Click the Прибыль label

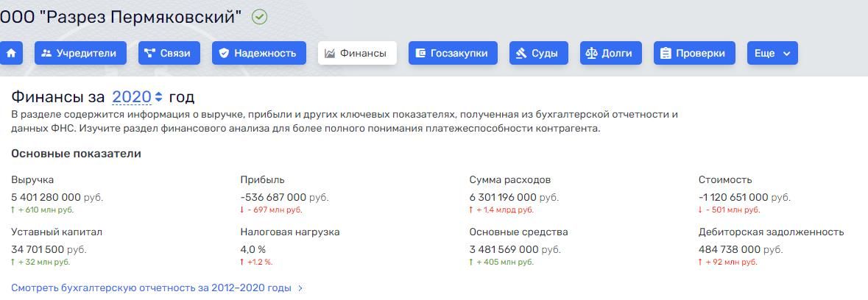coord(262,180)
